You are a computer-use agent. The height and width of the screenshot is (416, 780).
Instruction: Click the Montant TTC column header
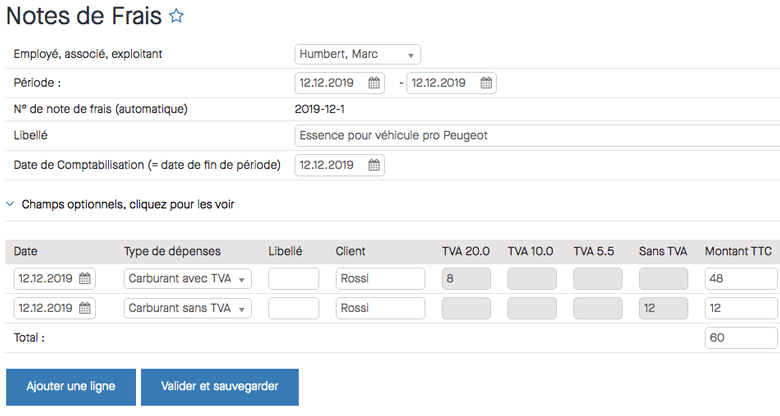738,251
